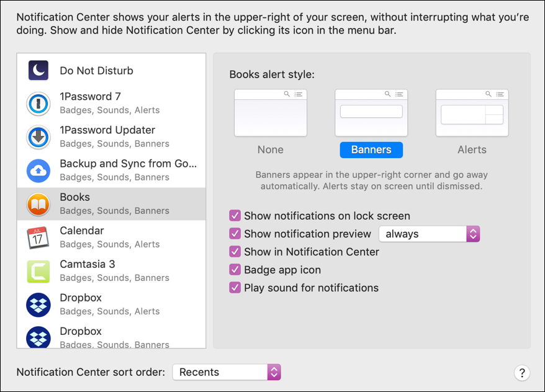
Task: Click the 1Password 7 app icon
Action: pyautogui.click(x=38, y=103)
